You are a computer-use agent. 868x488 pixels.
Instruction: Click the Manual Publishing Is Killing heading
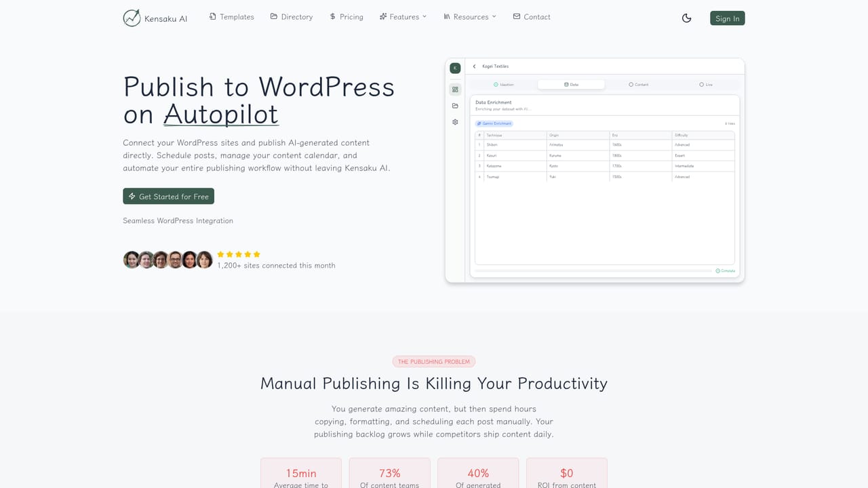pos(434,384)
